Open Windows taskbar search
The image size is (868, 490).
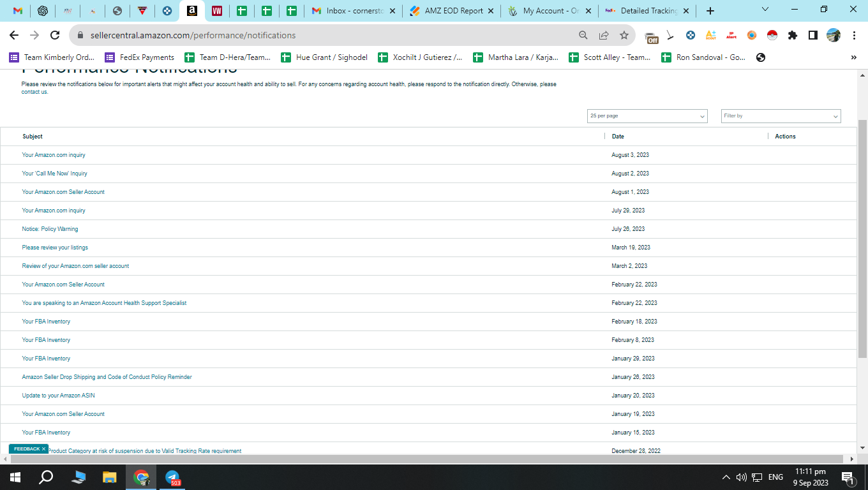point(46,477)
